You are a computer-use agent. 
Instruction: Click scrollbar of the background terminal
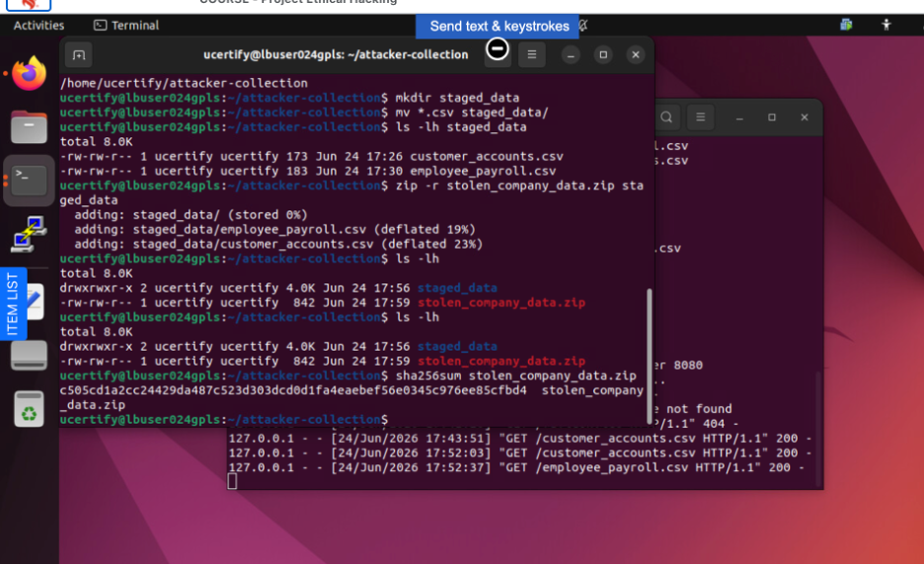click(x=818, y=429)
